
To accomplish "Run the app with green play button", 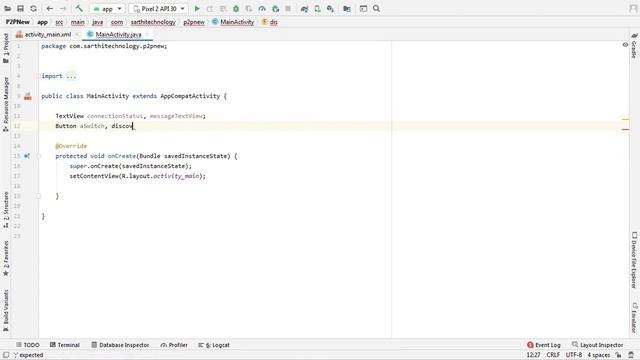I will [x=197, y=9].
